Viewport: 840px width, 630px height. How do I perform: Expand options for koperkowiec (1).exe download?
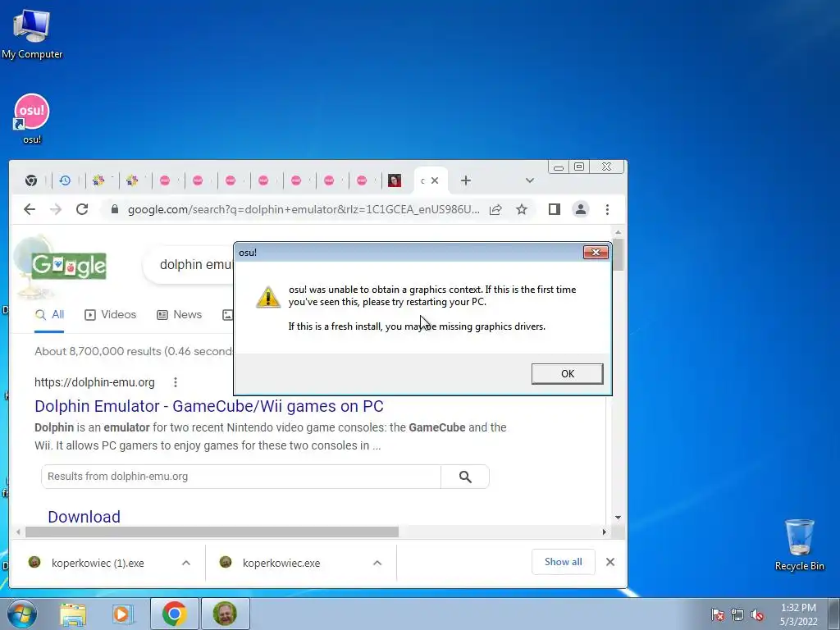point(186,563)
